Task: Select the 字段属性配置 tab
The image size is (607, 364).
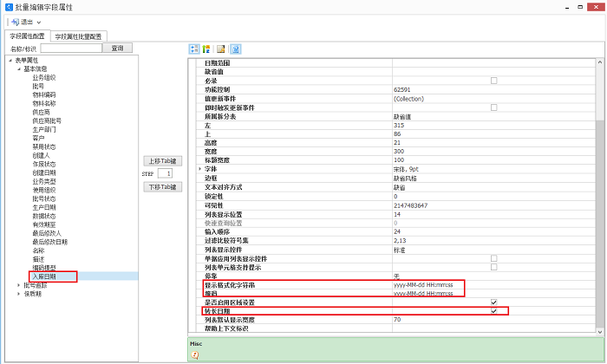Action: 27,36
